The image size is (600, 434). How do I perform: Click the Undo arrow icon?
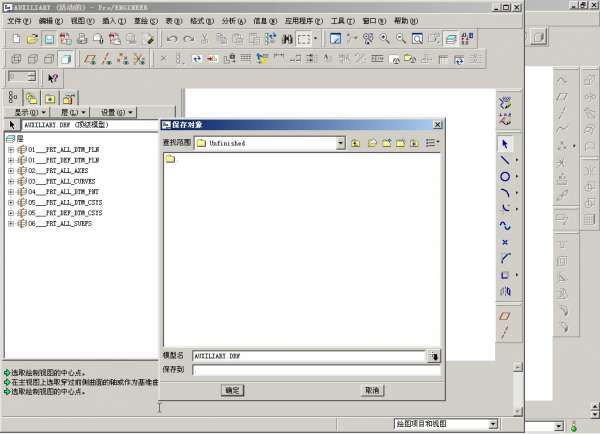(172, 39)
